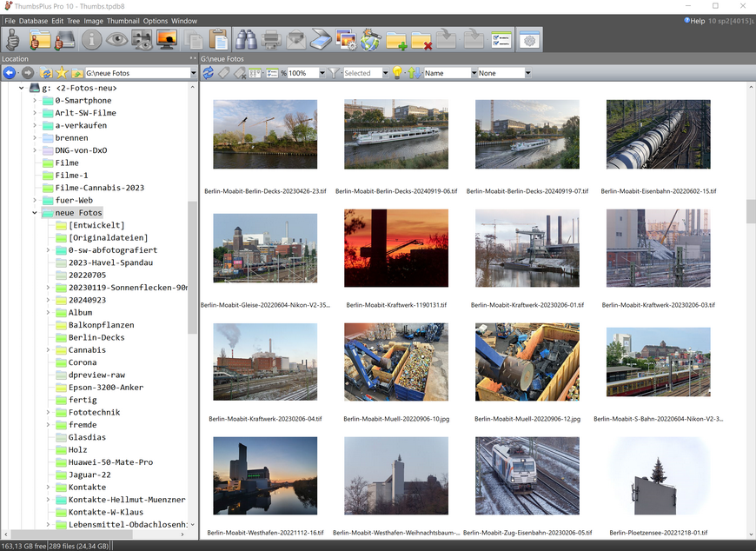This screenshot has width=756, height=551.
Task: Click the monitor slideshow icon
Action: pos(166,40)
